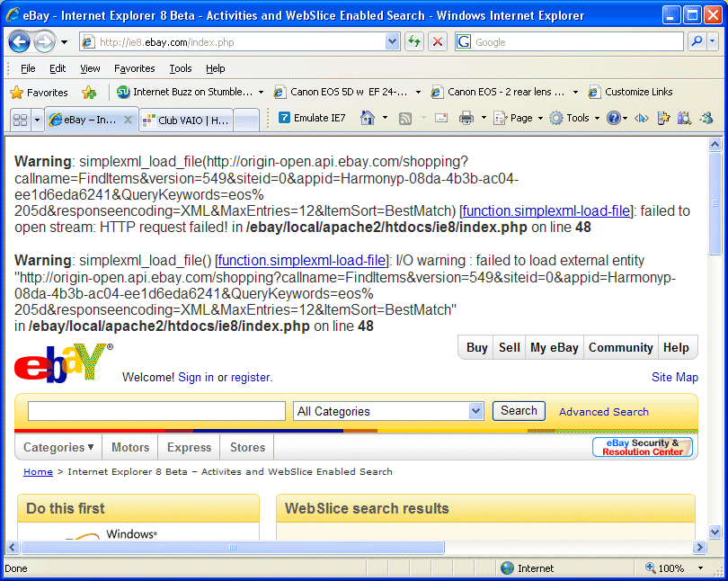This screenshot has width=728, height=581.
Task: Click the last command bar icon (Messenger)
Action: [706, 118]
